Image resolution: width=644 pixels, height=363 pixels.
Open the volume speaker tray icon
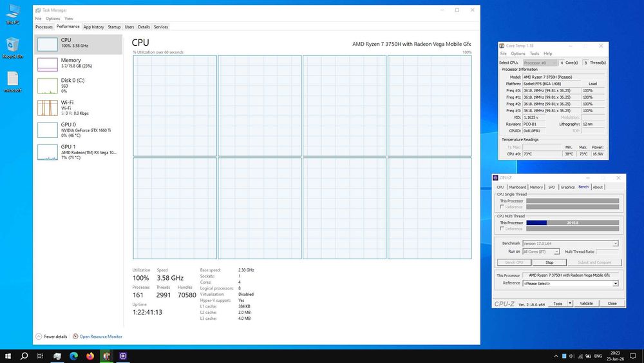point(572,356)
